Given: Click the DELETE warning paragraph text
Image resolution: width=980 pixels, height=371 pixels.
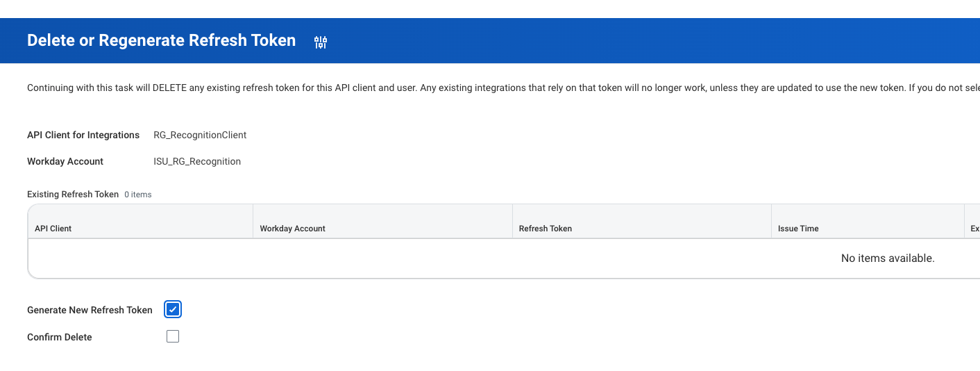Looking at the screenshot, I should point(503,88).
